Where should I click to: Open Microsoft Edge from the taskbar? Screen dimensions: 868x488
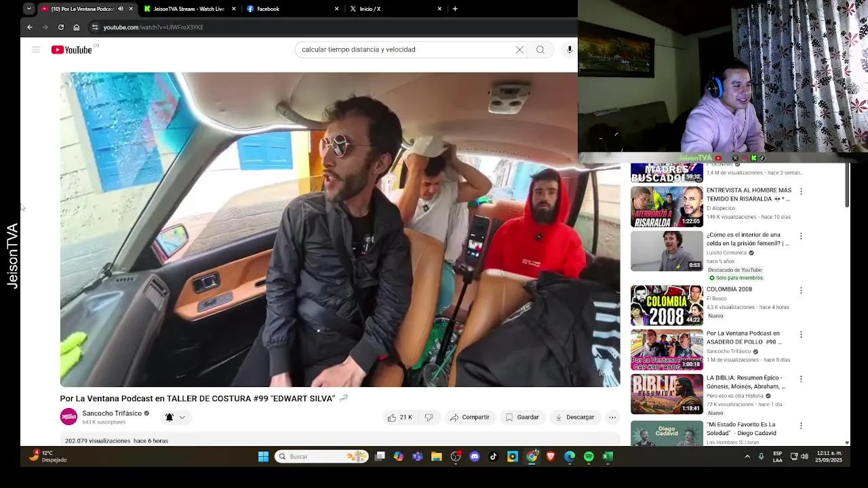pyautogui.click(x=570, y=456)
